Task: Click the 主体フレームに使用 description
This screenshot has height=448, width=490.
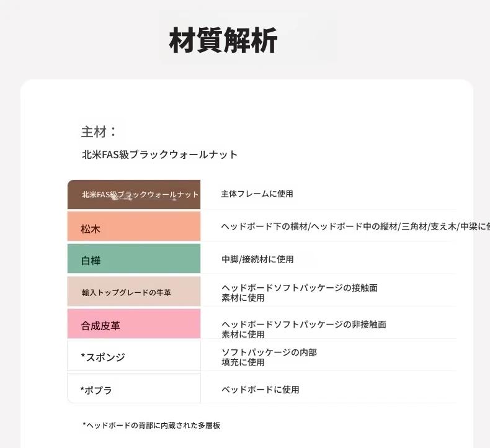Action: tap(257, 194)
